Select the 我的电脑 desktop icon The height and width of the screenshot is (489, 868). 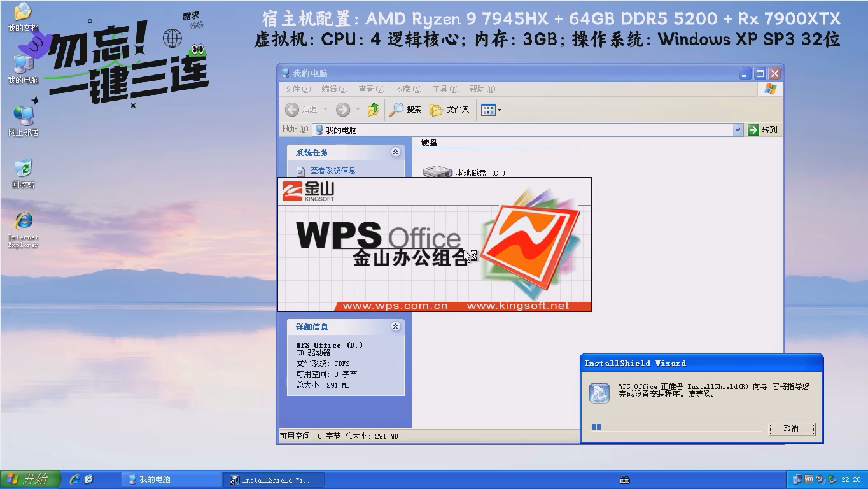23,69
